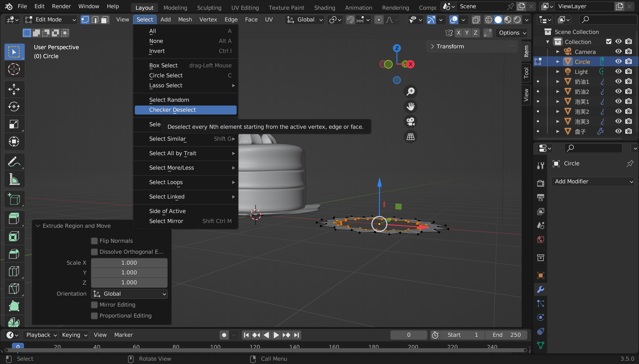Image resolution: width=639 pixels, height=364 pixels.
Task: Select the Scale tool
Action: click(14, 124)
